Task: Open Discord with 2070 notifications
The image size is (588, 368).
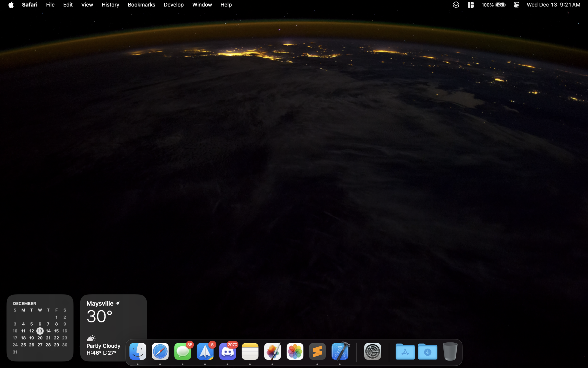Action: [x=228, y=352]
